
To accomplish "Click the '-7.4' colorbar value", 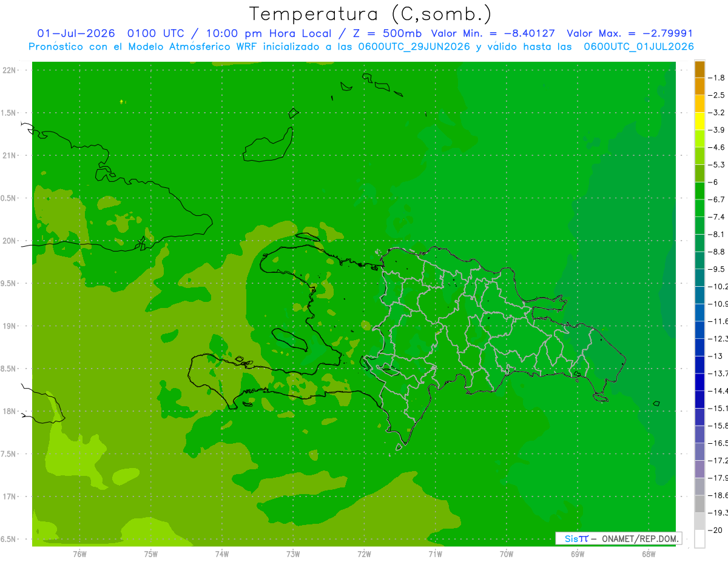I will pyautogui.click(x=717, y=217).
